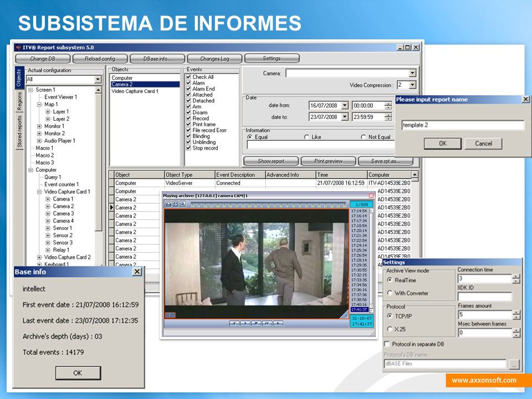Open the Changes Log

click(x=215, y=59)
